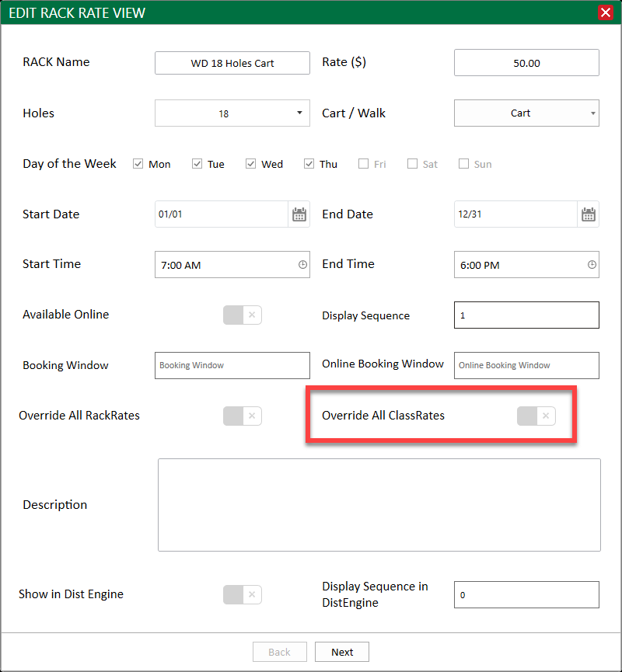Click the Start Time clock icon
The height and width of the screenshot is (672, 622).
click(x=302, y=265)
